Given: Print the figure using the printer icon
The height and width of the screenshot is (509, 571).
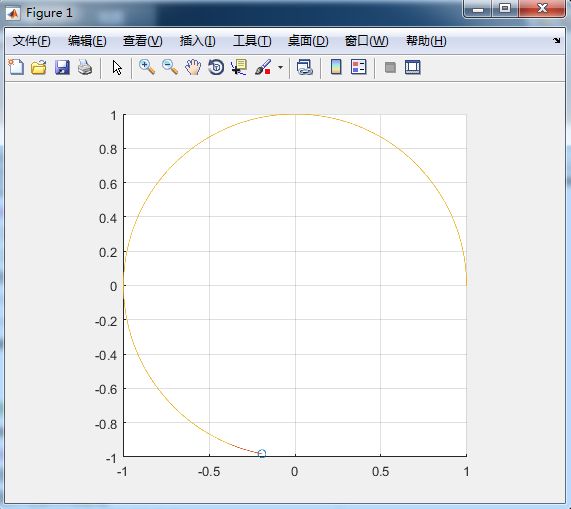Looking at the screenshot, I should click(x=85, y=67).
